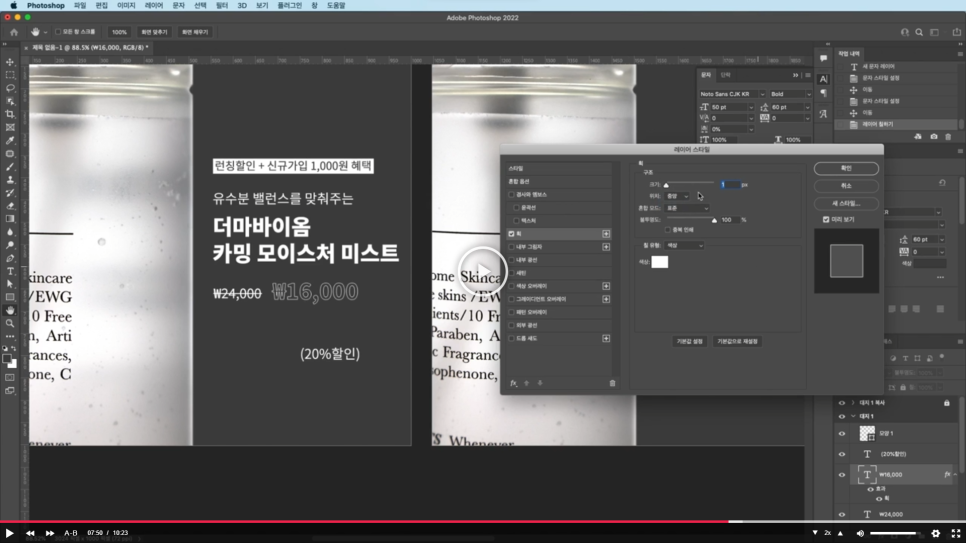Toggle the Preview checkbox in dialog
This screenshot has width=966, height=543.
point(826,219)
